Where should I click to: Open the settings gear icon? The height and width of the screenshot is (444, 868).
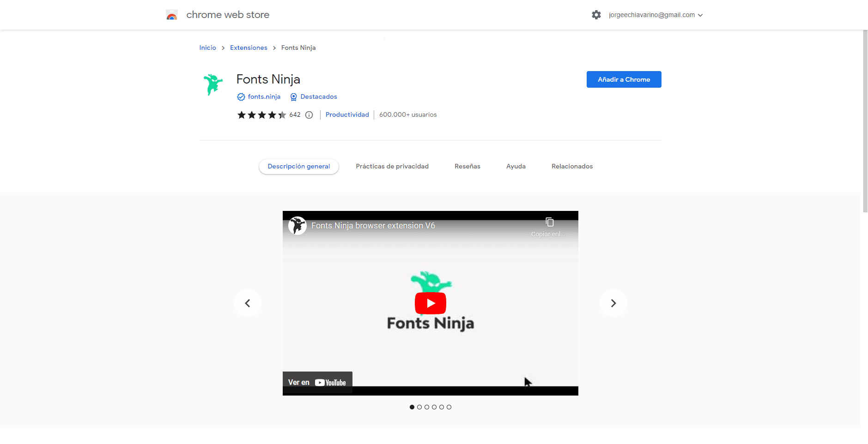click(x=596, y=15)
